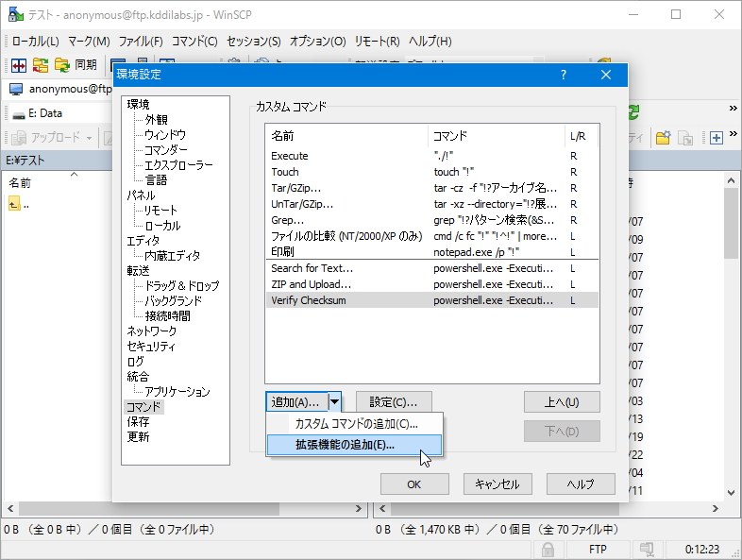This screenshot has width=742, height=560.
Task: Choose 拡張機能の追加(E)... menu entry
Action: (354, 445)
